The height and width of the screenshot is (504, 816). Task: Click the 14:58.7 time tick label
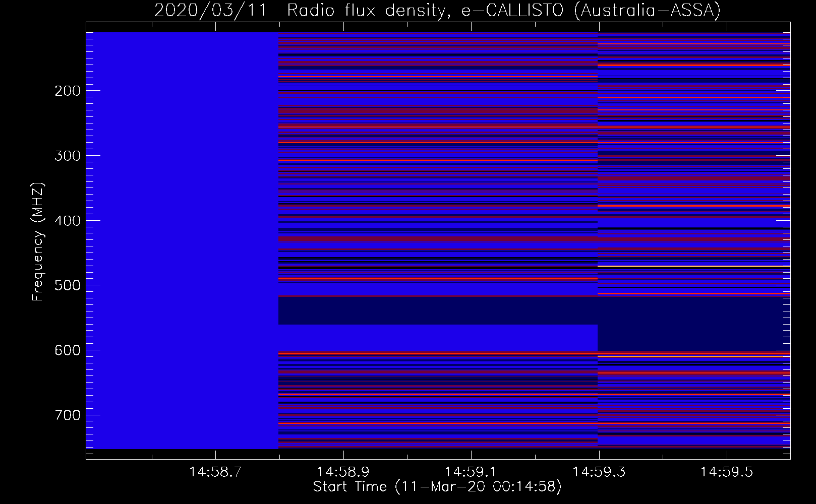(215, 472)
